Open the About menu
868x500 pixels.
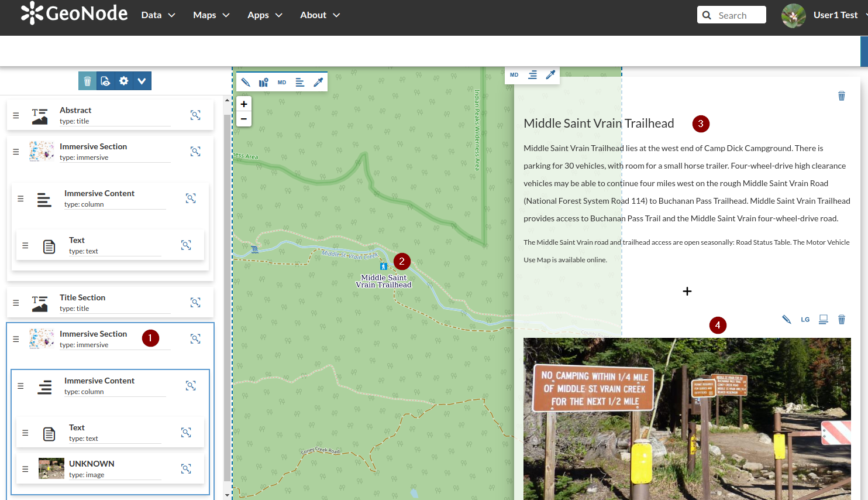point(320,15)
